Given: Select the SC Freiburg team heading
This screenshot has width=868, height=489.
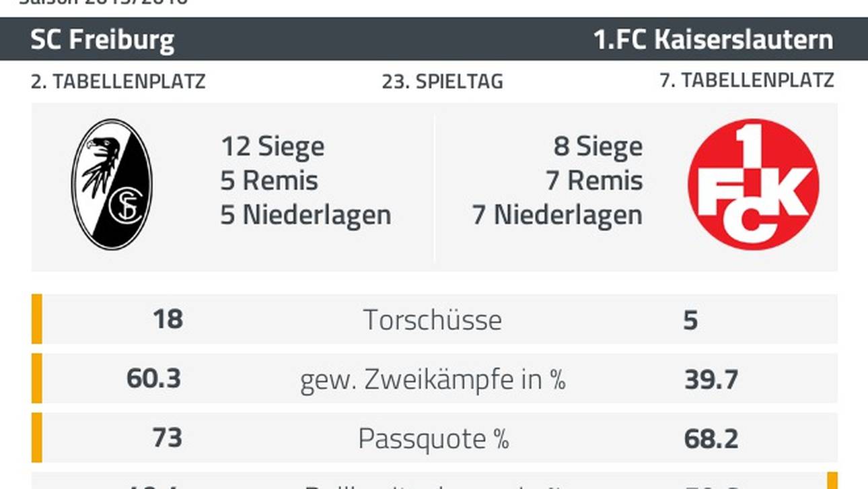Looking at the screenshot, I should 102,40.
